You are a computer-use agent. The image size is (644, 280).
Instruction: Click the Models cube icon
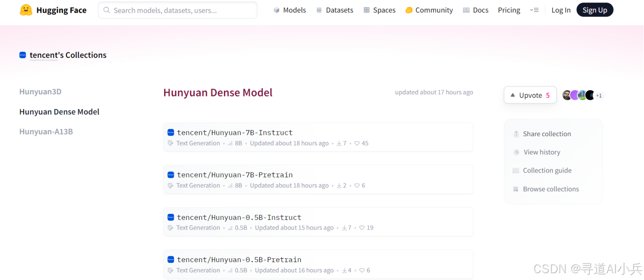tap(276, 10)
